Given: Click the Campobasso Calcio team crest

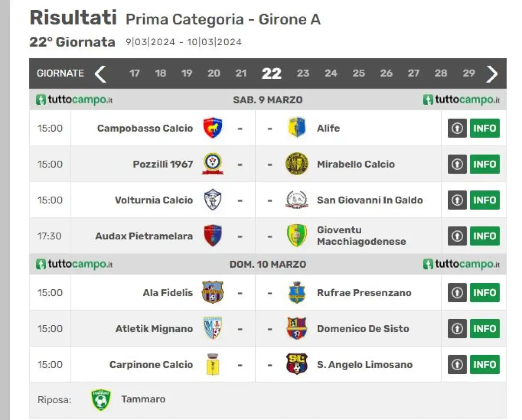Looking at the screenshot, I should 213,128.
